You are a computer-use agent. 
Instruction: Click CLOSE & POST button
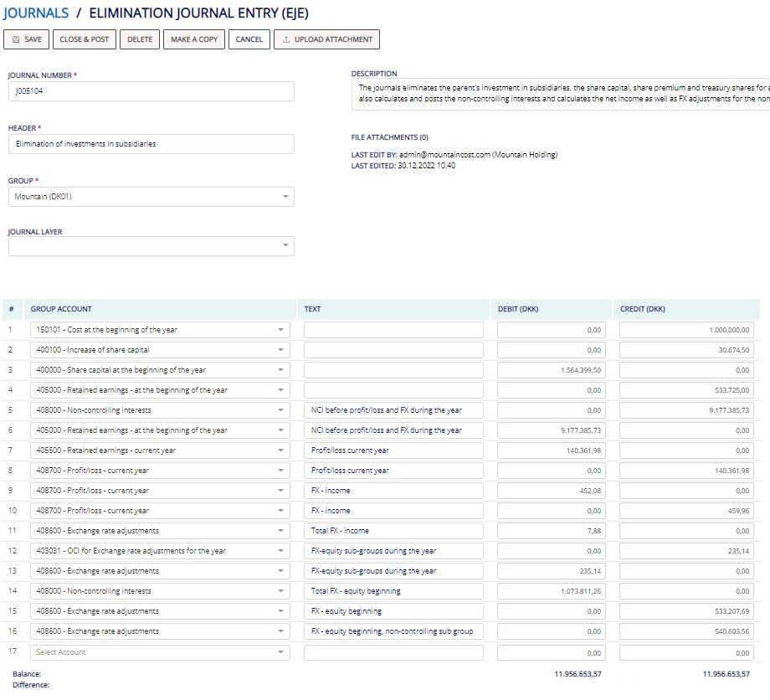coord(85,39)
